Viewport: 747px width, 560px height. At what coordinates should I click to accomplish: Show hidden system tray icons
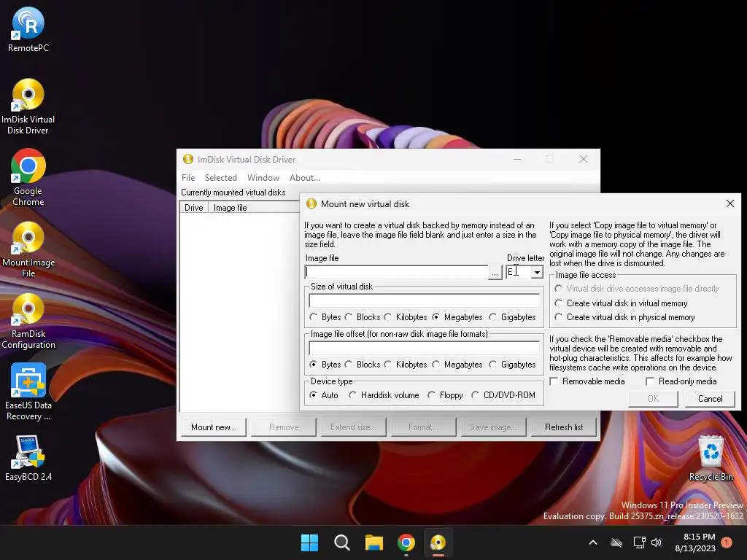pos(593,542)
